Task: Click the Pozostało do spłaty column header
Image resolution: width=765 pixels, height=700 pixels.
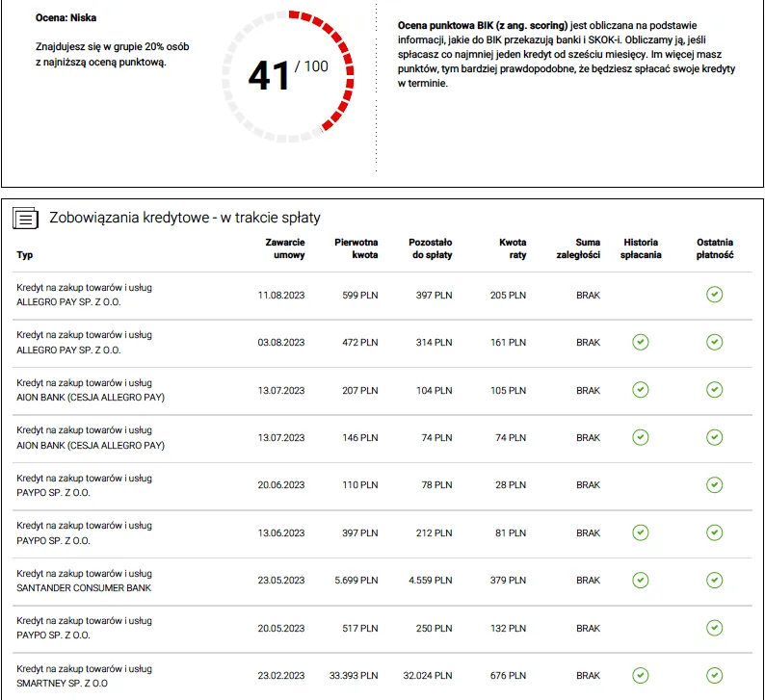Action: pyautogui.click(x=430, y=248)
